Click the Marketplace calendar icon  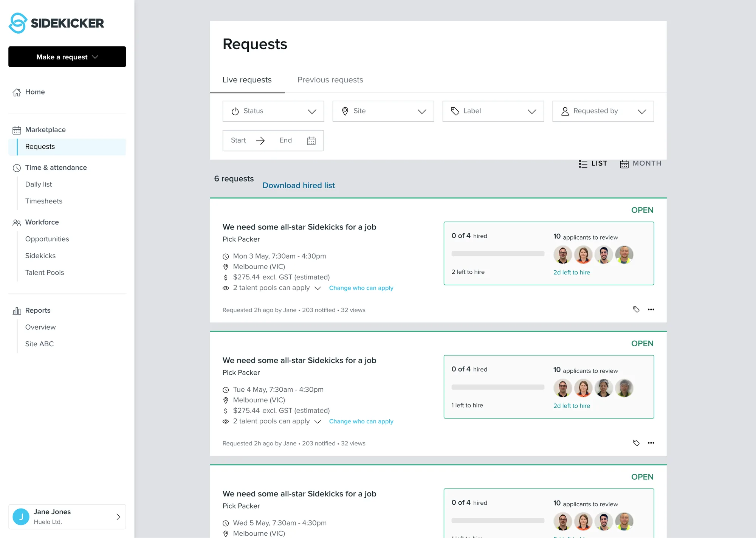click(17, 130)
